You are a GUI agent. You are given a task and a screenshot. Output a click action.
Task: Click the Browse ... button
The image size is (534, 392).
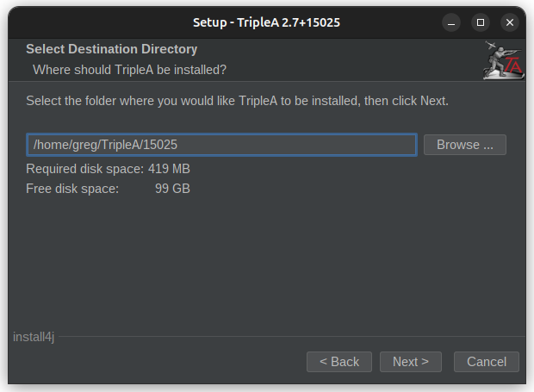click(465, 145)
